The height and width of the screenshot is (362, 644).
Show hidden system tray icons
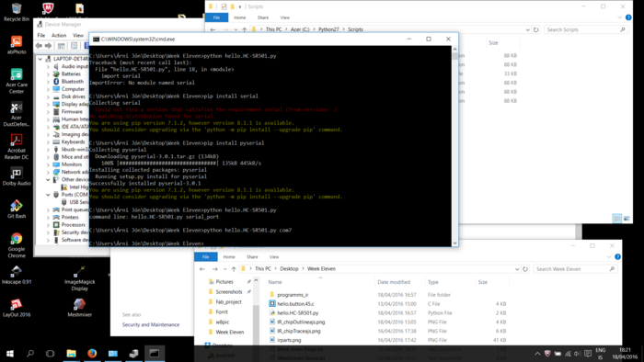(537, 354)
